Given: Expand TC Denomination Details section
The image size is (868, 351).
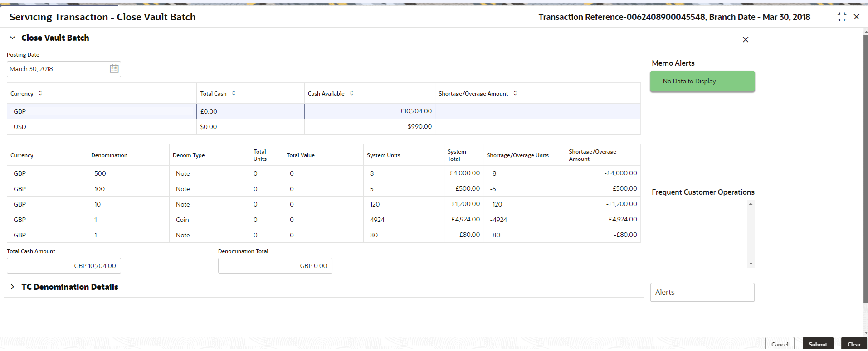Looking at the screenshot, I should (13, 287).
